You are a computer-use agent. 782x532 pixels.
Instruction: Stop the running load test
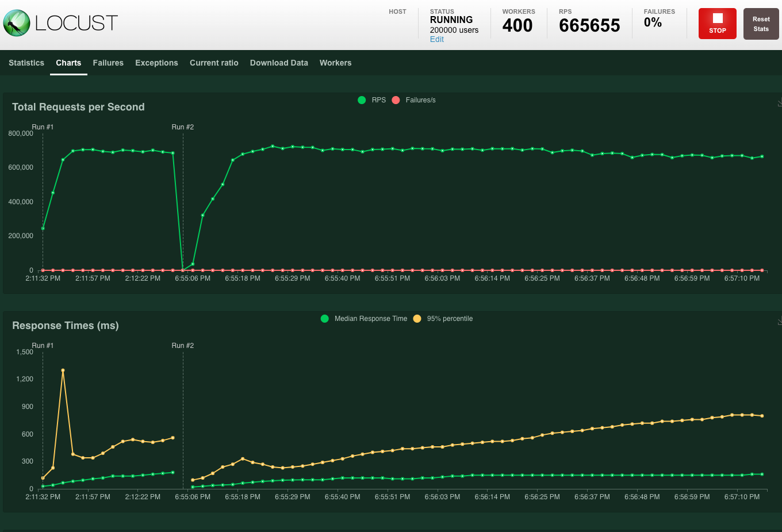pyautogui.click(x=718, y=24)
